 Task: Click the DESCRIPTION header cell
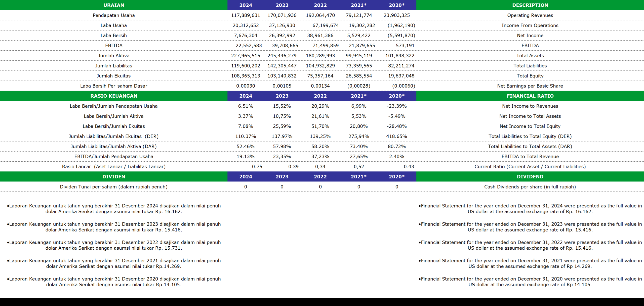[530, 5]
